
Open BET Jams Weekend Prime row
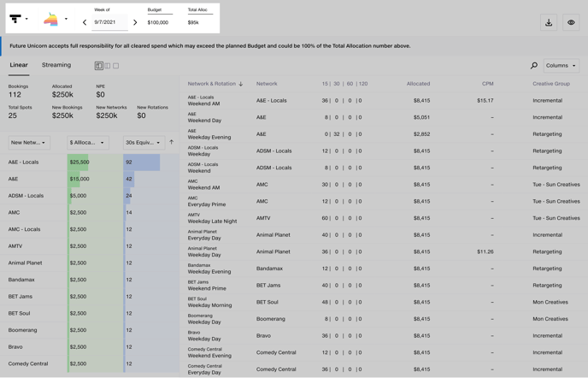coord(384,286)
